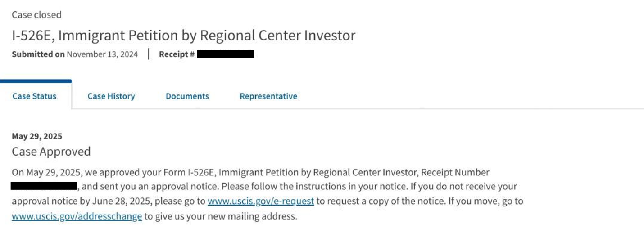The height and width of the screenshot is (233, 644).
Task: Click the 'Case closed' status label
Action: pyautogui.click(x=36, y=15)
